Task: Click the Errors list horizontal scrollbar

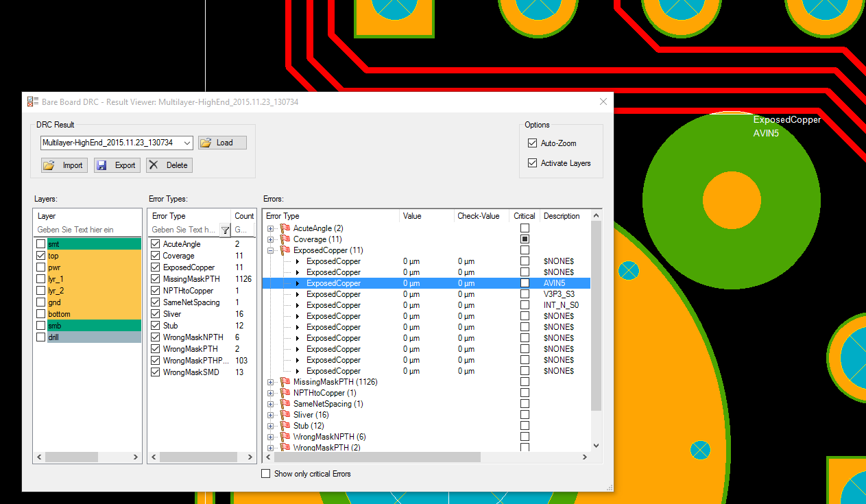Action: click(x=426, y=457)
